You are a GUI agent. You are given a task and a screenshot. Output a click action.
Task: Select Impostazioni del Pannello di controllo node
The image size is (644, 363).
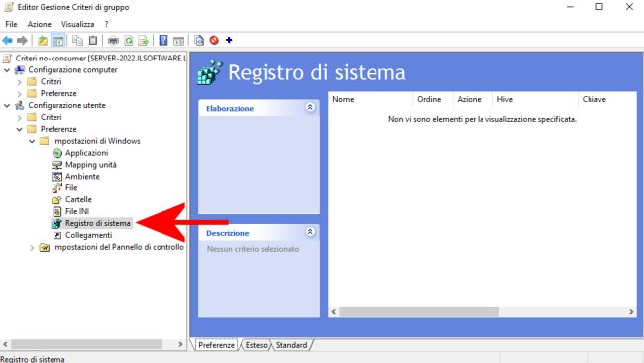pyautogui.click(x=118, y=247)
